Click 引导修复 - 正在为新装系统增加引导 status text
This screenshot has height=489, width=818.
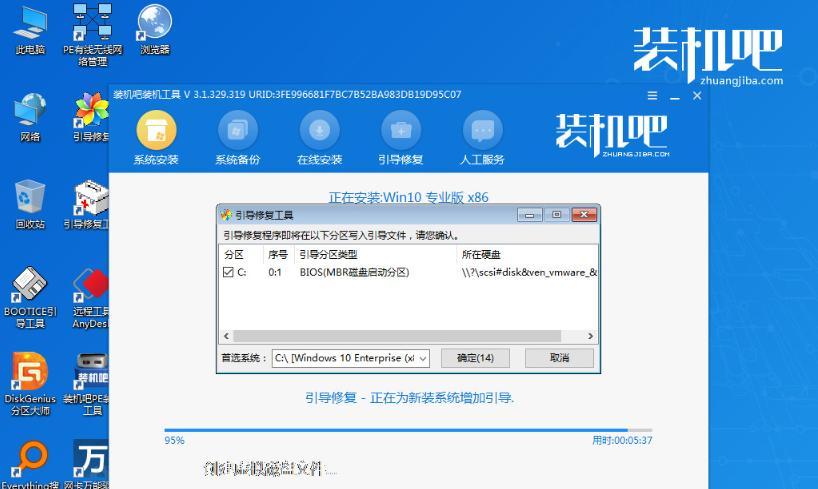410,398
